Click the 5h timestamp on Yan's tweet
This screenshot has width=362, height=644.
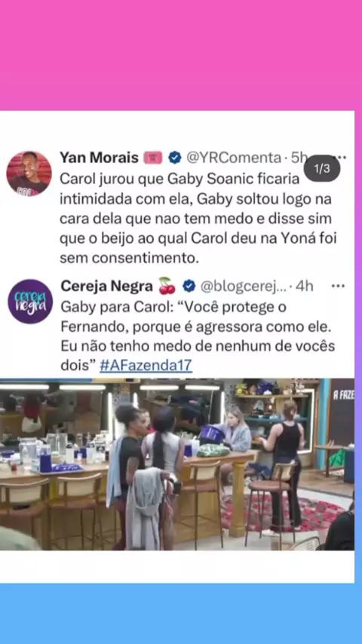coord(299,158)
